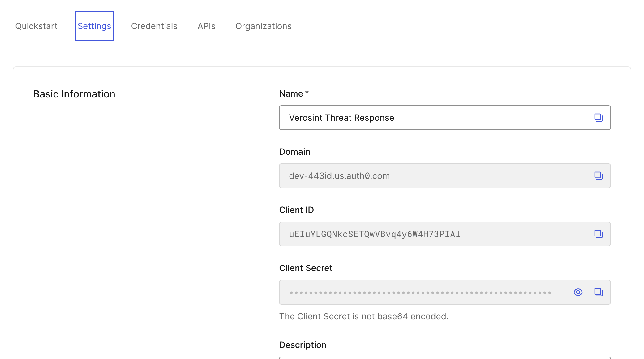Copy the Name field value
The height and width of the screenshot is (359, 644).
click(x=598, y=118)
